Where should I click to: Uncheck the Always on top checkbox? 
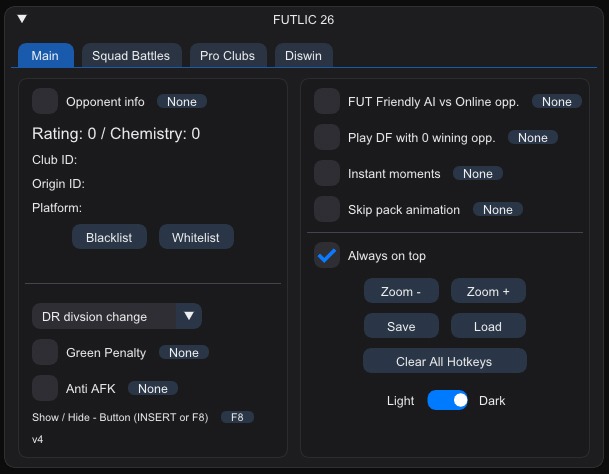327,256
